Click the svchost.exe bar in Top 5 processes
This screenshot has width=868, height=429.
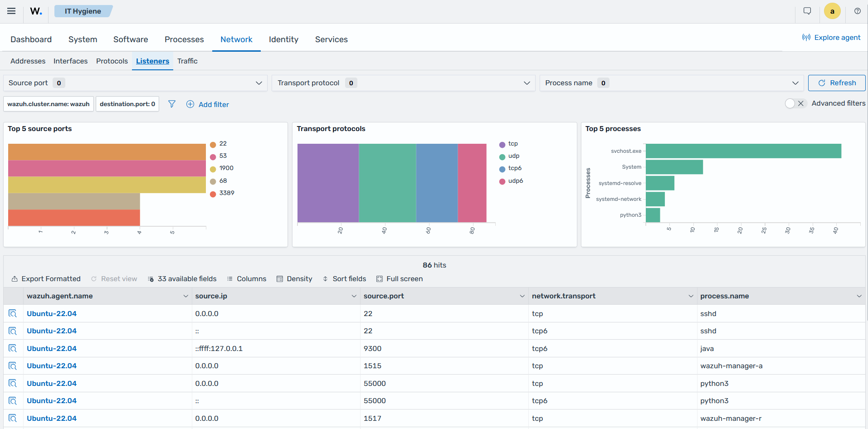(x=743, y=151)
